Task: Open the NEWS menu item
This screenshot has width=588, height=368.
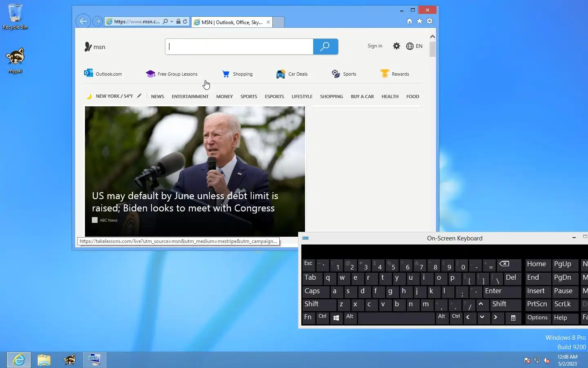Action: (158, 96)
